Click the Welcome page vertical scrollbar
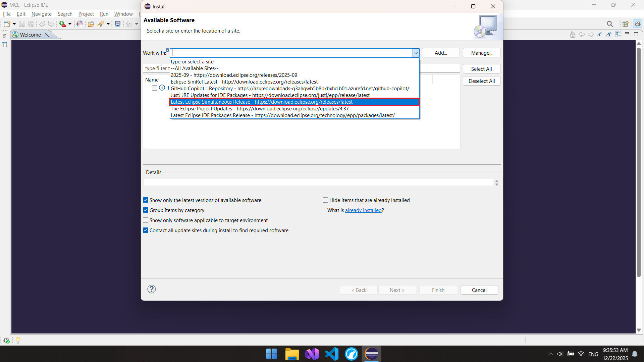The width and height of the screenshot is (644, 362). point(639,161)
